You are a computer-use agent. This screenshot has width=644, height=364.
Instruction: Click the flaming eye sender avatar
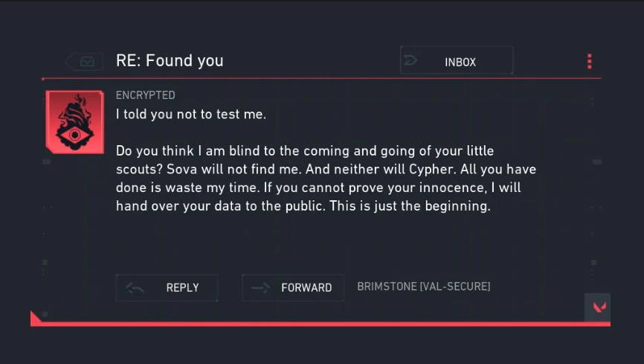[x=75, y=122]
